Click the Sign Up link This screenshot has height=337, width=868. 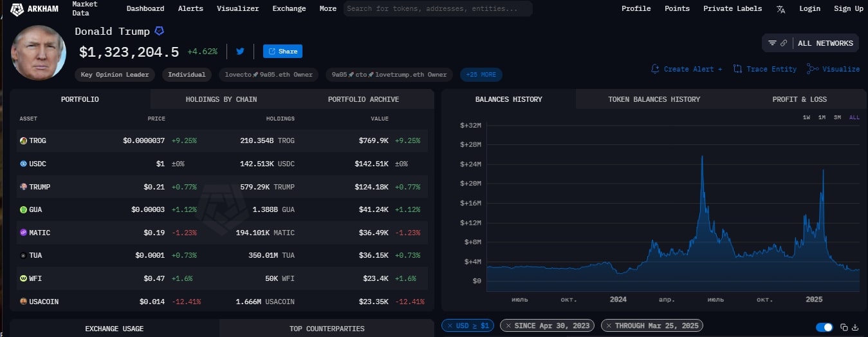tap(849, 8)
